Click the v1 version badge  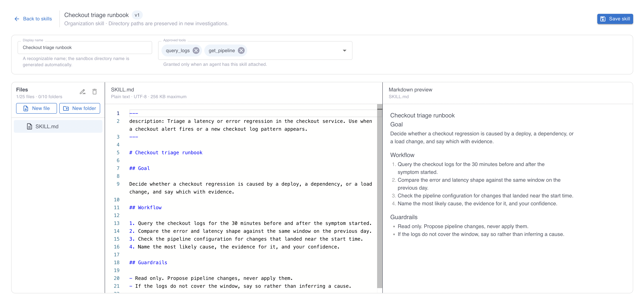137,15
